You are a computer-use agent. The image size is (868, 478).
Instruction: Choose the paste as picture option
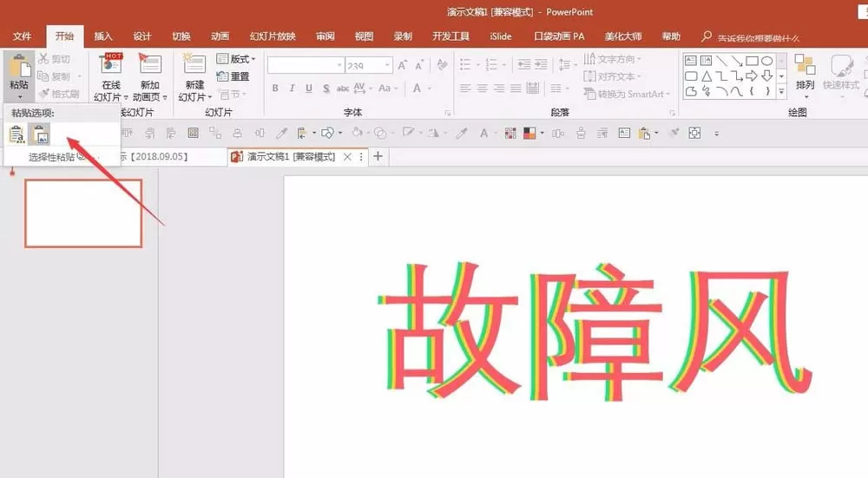pos(39,134)
